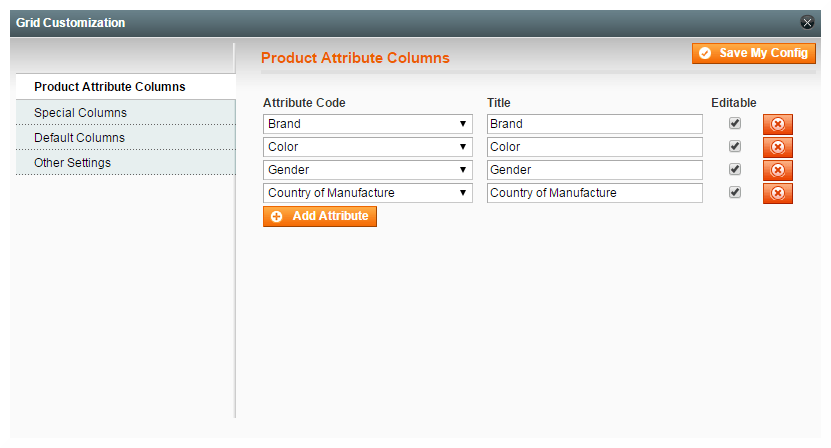
Task: Delete the Brand attribute row
Action: (777, 124)
